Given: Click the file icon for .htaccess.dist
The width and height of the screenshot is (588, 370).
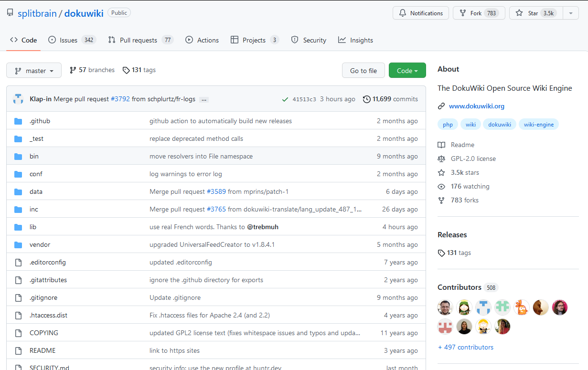Looking at the screenshot, I should click(x=18, y=316).
